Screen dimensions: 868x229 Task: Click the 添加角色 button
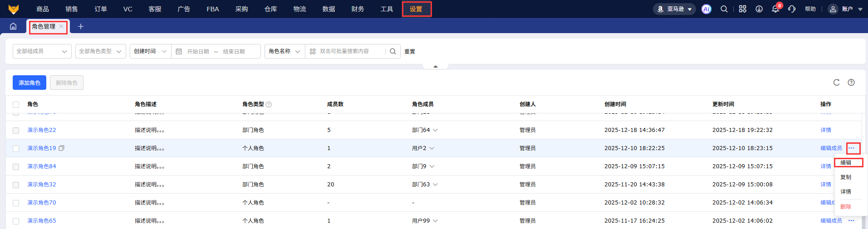click(x=29, y=83)
